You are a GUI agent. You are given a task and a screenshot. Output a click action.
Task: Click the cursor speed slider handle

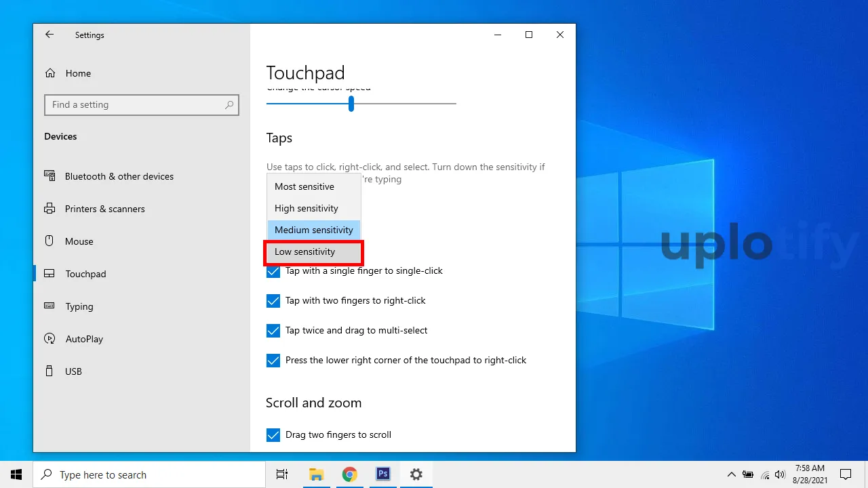pyautogui.click(x=351, y=104)
